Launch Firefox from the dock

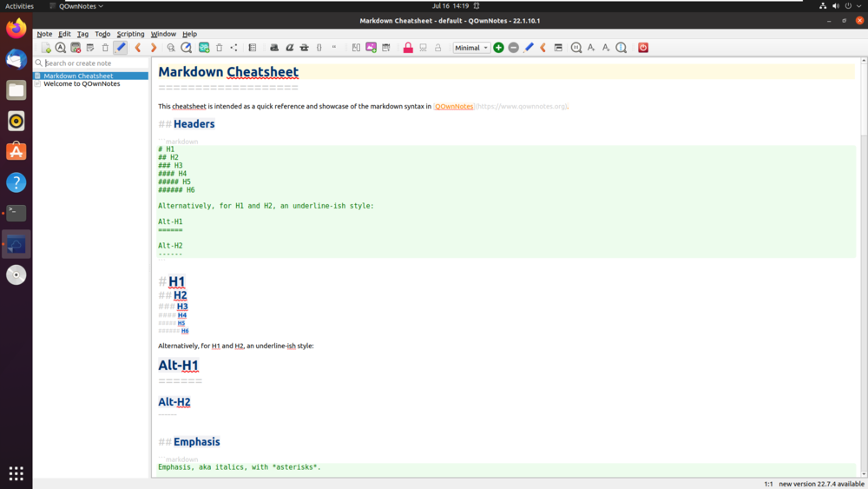16,29
